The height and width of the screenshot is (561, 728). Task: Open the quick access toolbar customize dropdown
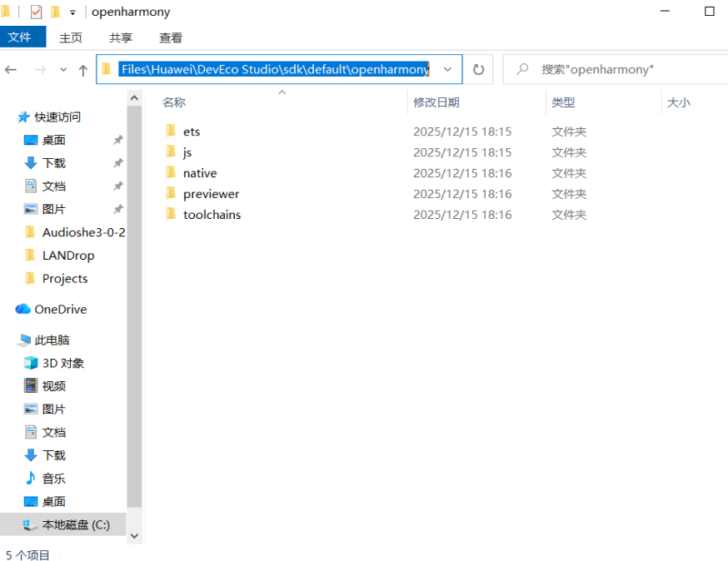point(72,12)
